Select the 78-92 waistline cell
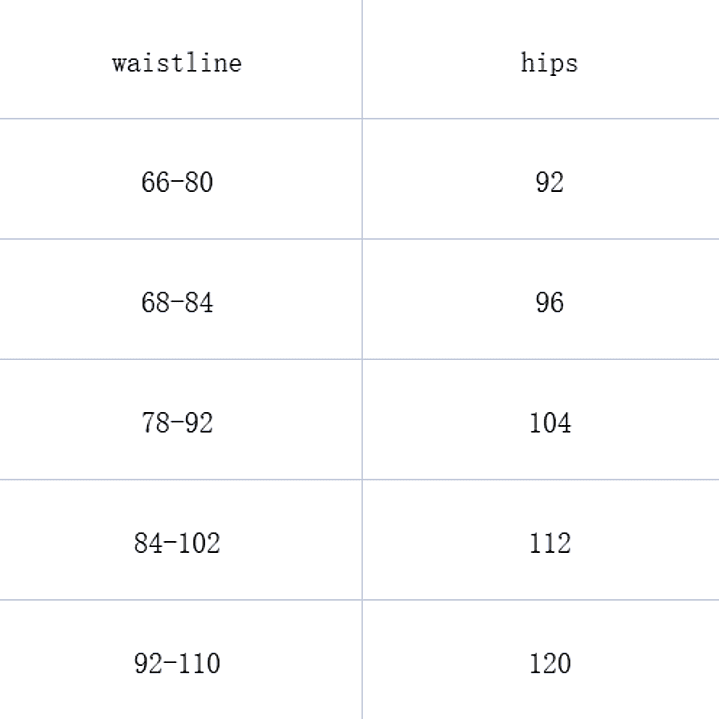Screen dimensions: 719x719 (177, 423)
